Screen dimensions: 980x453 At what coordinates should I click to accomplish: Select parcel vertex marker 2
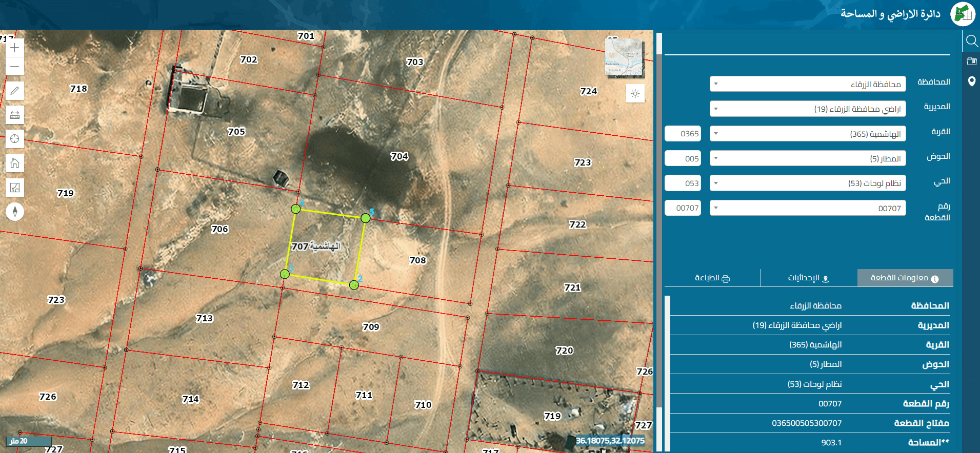click(354, 285)
